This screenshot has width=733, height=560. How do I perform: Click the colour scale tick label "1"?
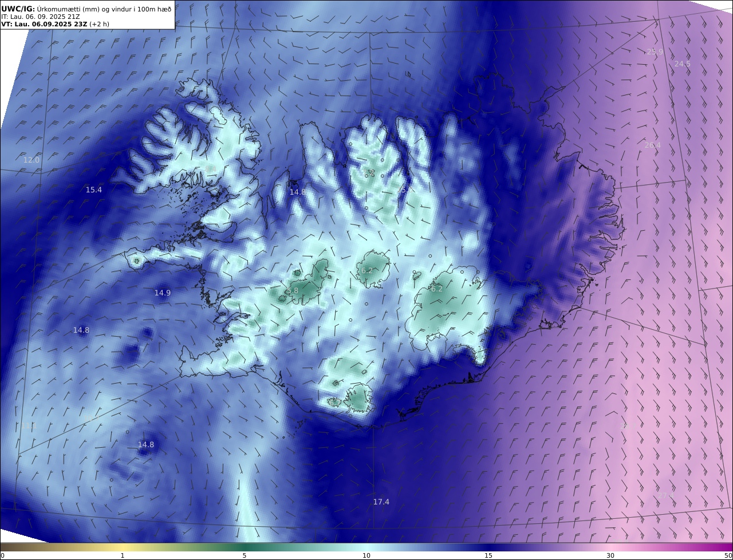[x=123, y=556]
